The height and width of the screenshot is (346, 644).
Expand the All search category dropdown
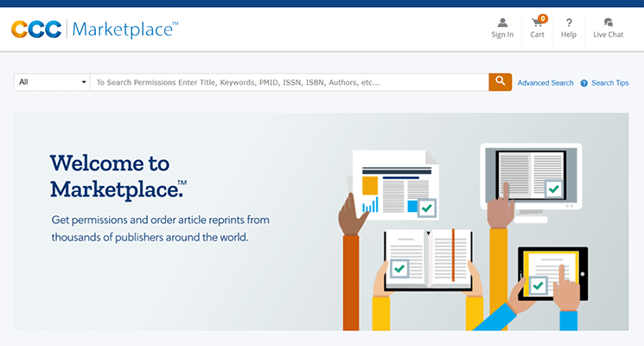click(52, 82)
